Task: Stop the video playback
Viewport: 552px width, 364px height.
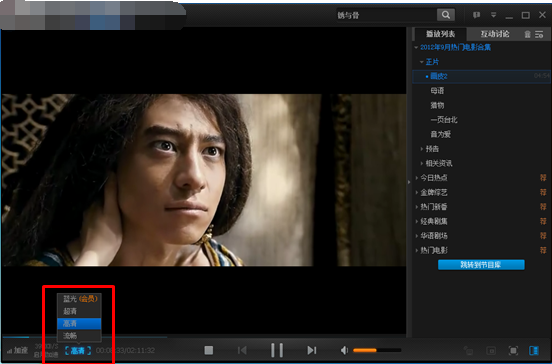Action: [209, 350]
